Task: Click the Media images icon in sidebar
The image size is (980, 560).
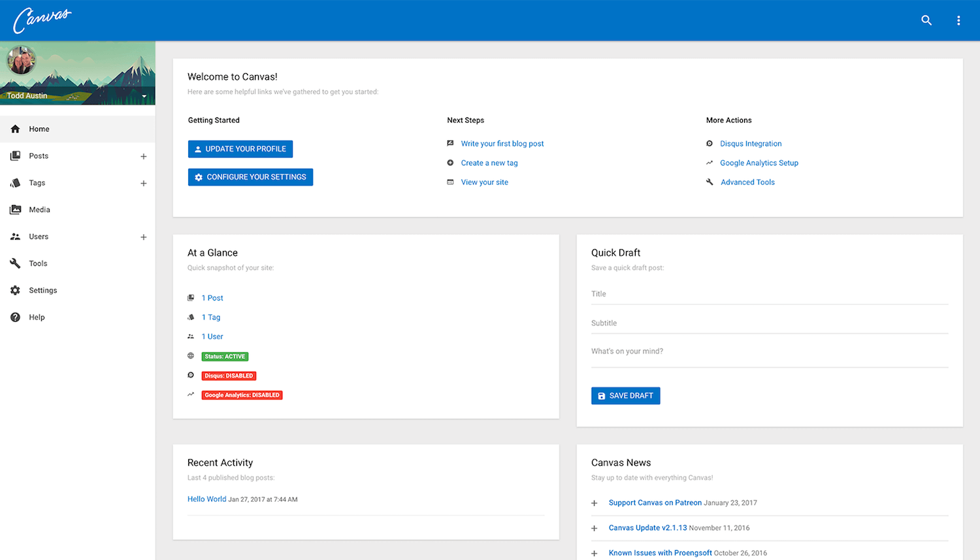Action: click(15, 210)
